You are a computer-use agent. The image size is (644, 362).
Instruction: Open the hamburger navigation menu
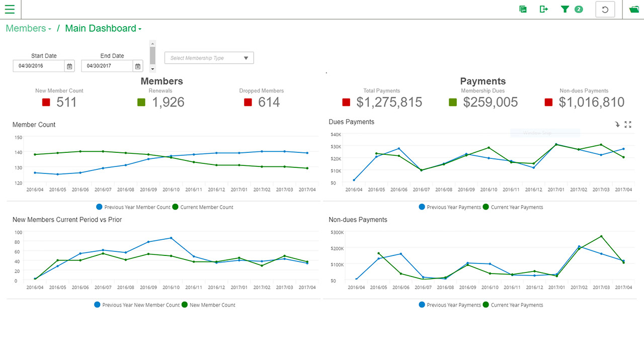(x=10, y=9)
